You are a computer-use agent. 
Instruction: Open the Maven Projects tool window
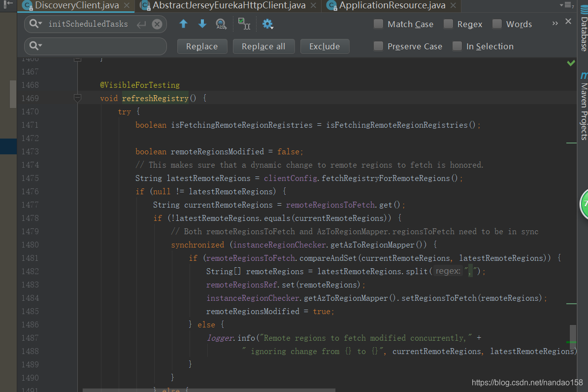click(584, 107)
